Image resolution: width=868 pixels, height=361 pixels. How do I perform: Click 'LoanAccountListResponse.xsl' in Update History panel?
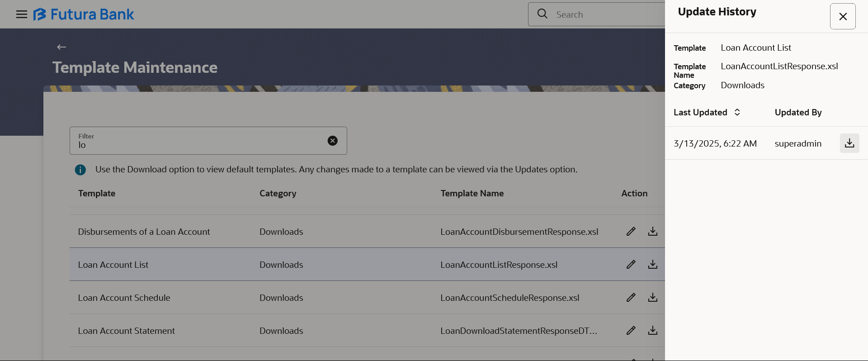(x=779, y=66)
